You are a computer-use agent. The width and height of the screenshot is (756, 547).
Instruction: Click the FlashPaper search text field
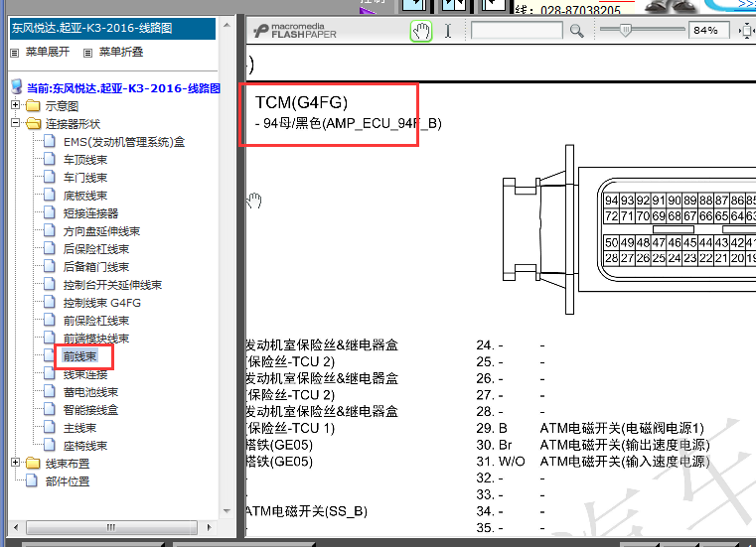pos(517,31)
